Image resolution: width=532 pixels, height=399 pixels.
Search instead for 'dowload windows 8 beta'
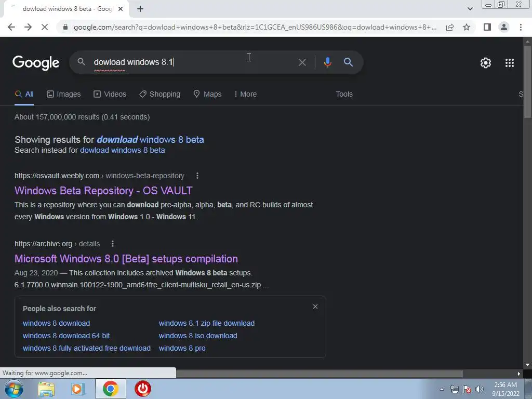123,150
